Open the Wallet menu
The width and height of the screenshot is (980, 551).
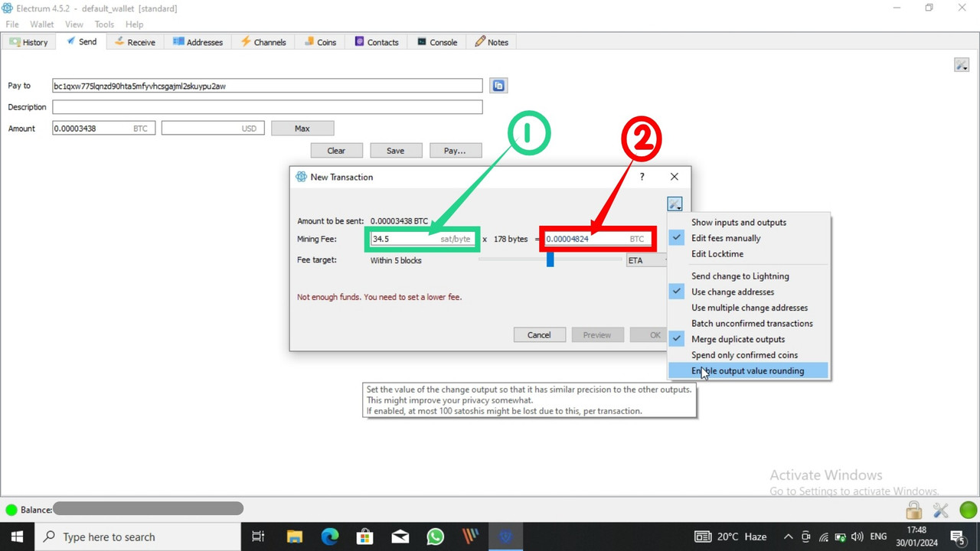pyautogui.click(x=42, y=24)
